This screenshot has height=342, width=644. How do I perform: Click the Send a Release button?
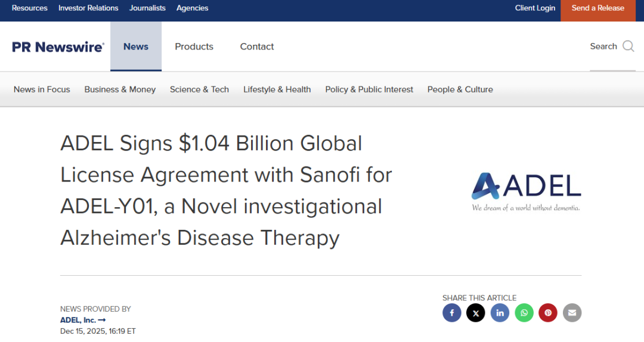[x=597, y=8]
